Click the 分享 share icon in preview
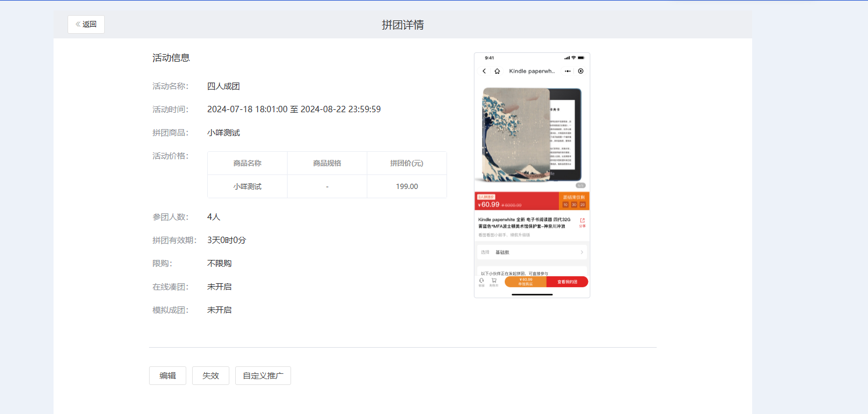The height and width of the screenshot is (414, 868). click(x=582, y=223)
